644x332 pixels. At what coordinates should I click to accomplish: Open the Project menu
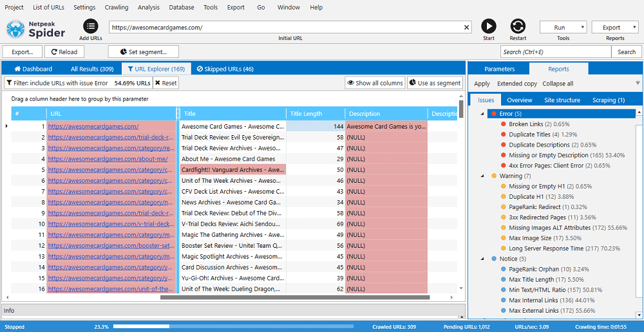14,7
